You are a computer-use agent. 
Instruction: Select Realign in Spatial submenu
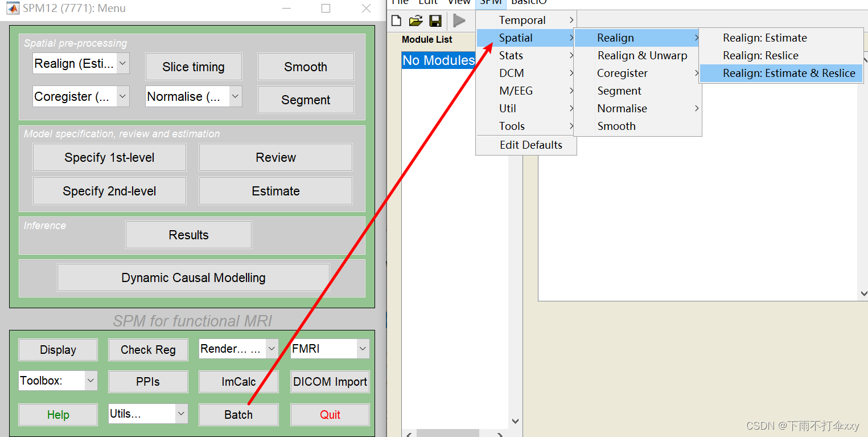click(637, 38)
